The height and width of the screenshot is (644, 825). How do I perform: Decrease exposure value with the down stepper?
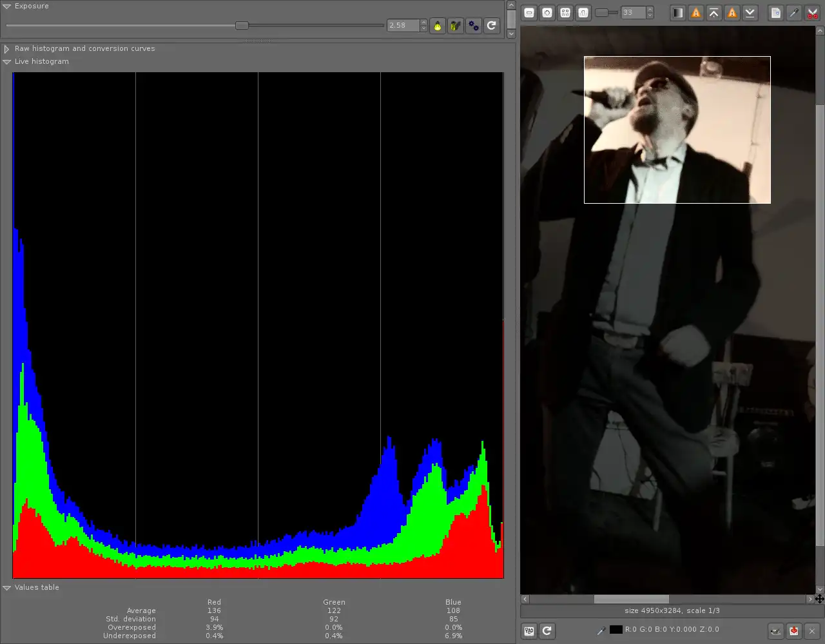423,29
